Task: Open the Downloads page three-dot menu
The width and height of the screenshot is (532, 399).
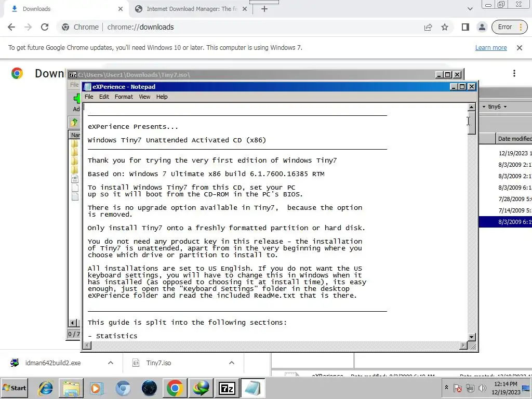Action: point(514,73)
